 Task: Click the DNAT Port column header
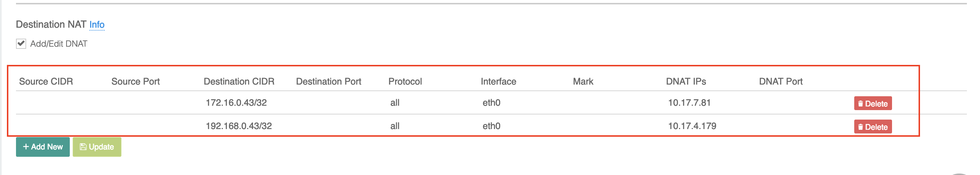click(780, 81)
